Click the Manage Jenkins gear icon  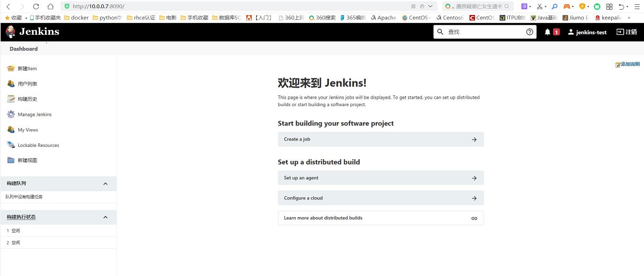click(x=11, y=114)
